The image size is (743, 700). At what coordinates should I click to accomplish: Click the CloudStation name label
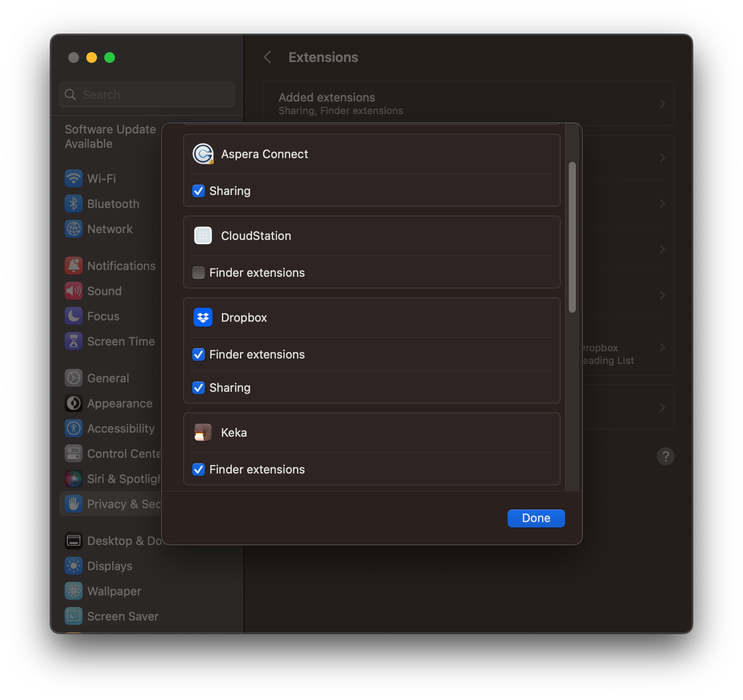(x=256, y=236)
